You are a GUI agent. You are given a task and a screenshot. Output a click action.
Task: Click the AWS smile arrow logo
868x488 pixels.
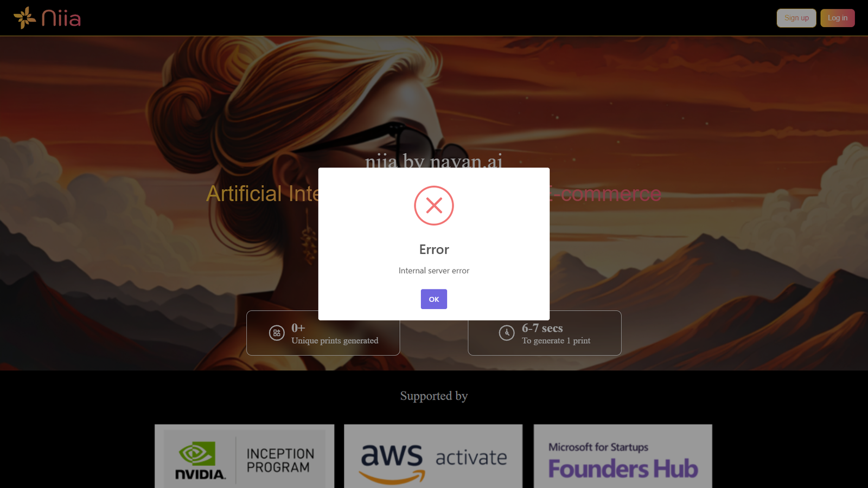392,477
